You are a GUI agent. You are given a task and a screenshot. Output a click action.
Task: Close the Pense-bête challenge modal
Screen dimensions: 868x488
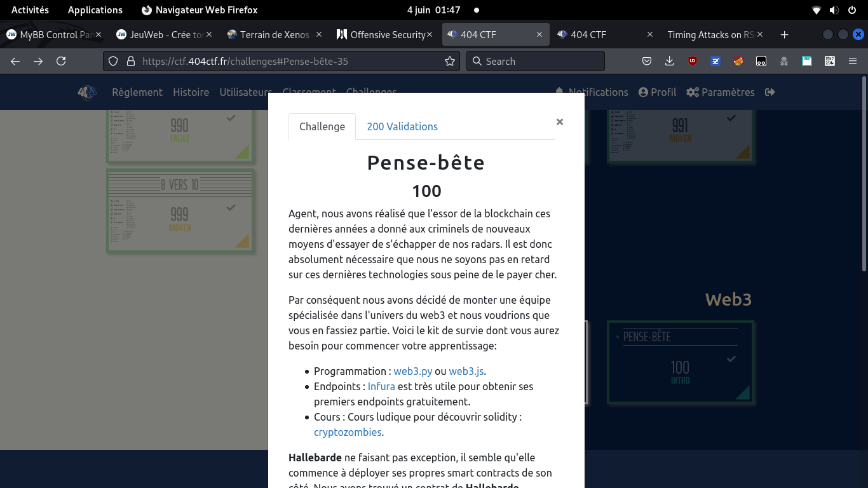(x=560, y=121)
